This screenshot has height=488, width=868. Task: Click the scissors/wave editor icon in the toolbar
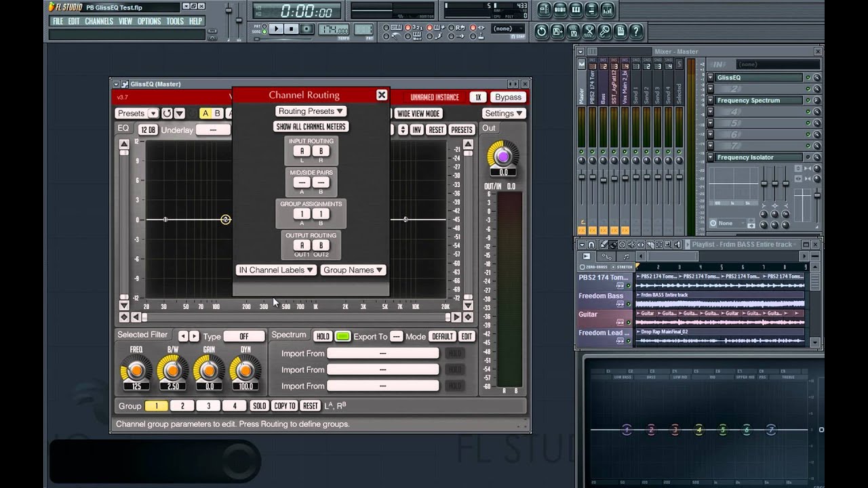(589, 31)
